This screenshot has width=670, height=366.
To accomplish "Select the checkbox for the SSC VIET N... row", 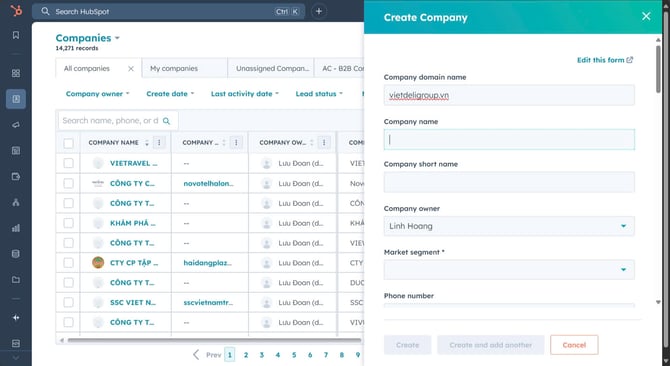I will pos(68,302).
